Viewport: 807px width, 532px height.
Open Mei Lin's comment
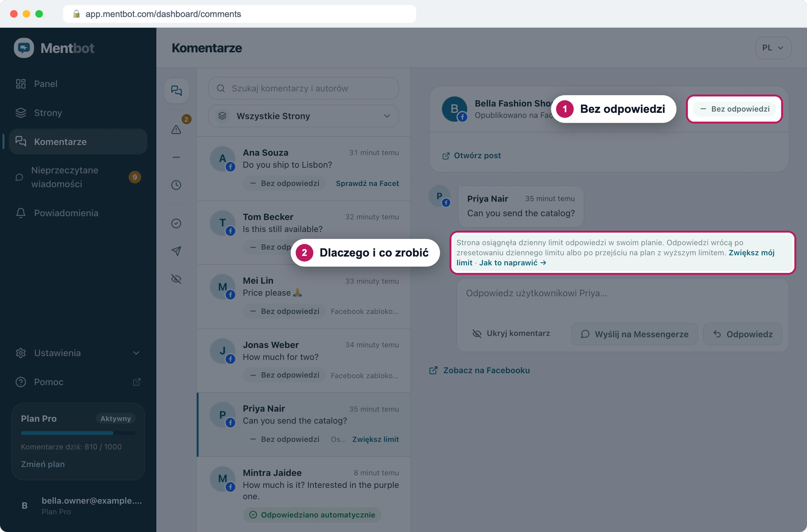303,297
